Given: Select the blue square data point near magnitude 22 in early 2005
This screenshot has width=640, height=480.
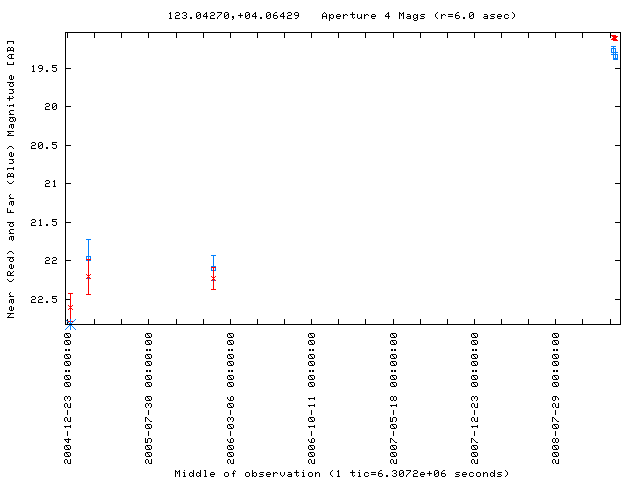Looking at the screenshot, I should tap(89, 258).
